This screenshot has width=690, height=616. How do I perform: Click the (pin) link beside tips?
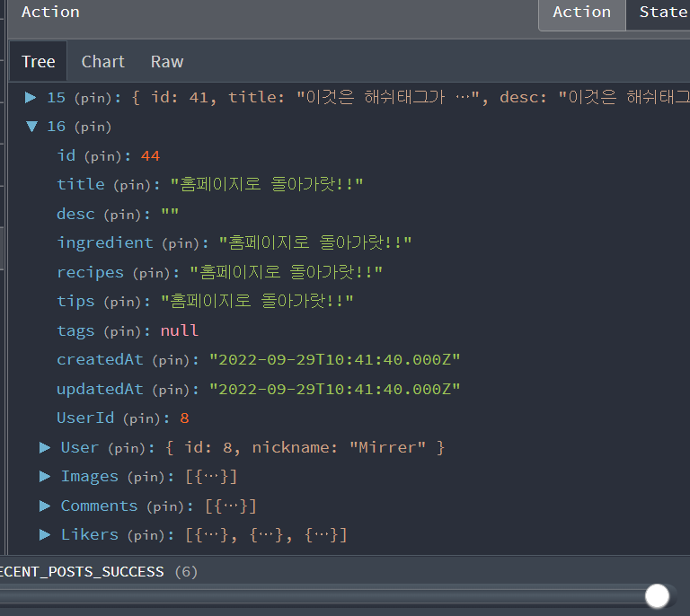pos(122,302)
